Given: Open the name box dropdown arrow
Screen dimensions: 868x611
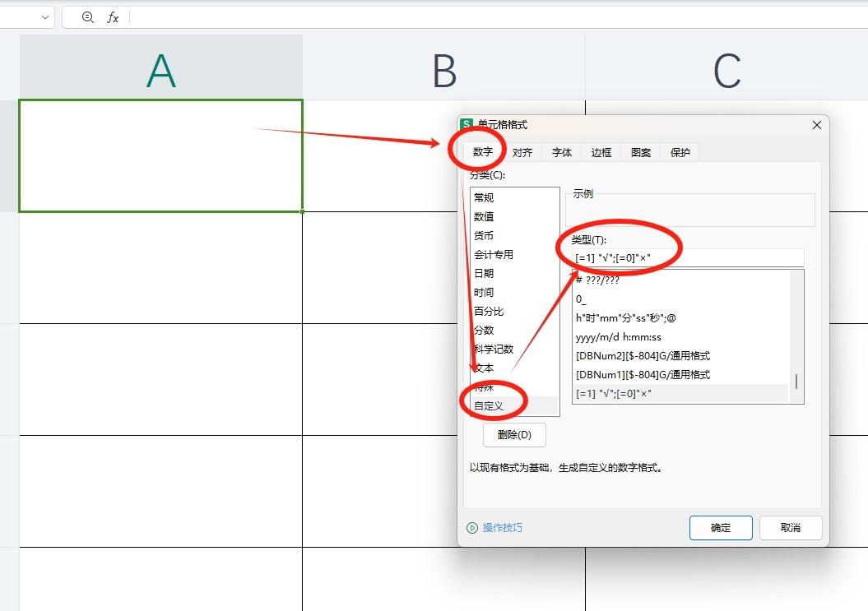Looking at the screenshot, I should [x=44, y=17].
